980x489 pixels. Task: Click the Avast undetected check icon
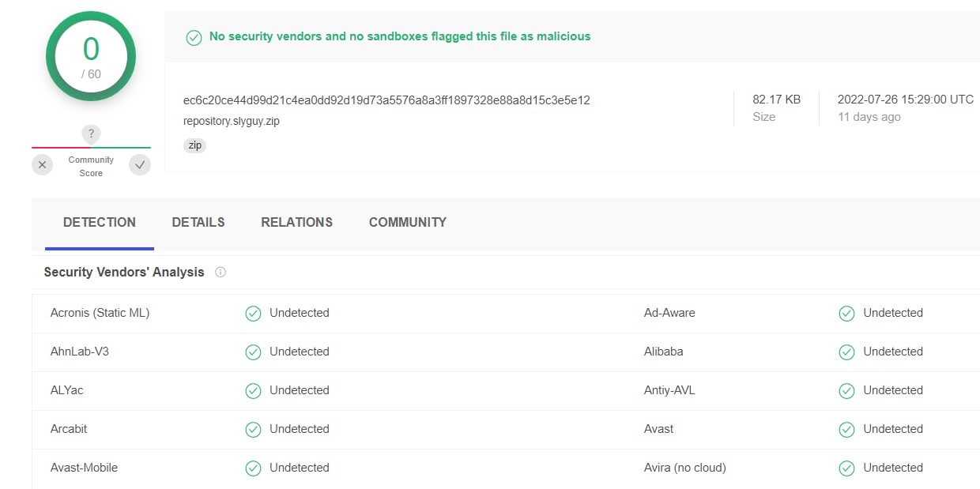coord(846,430)
